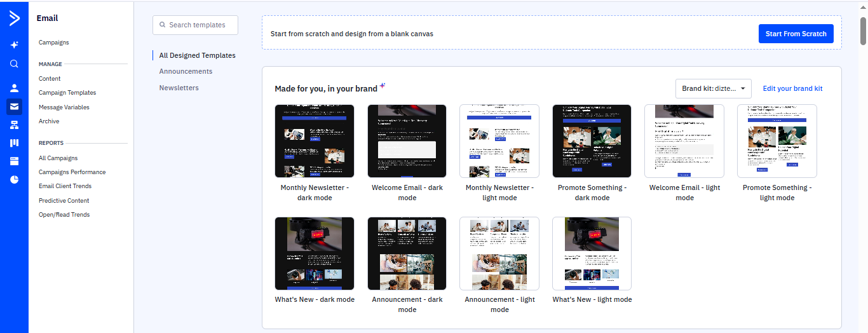This screenshot has height=333, width=868.
Task: Open Contacts person icon in sidebar
Action: (14, 88)
